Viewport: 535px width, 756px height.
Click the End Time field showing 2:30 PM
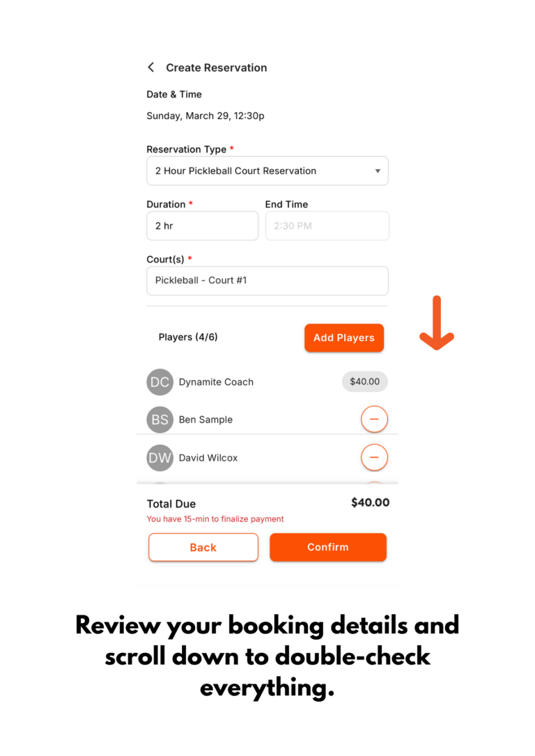click(327, 226)
